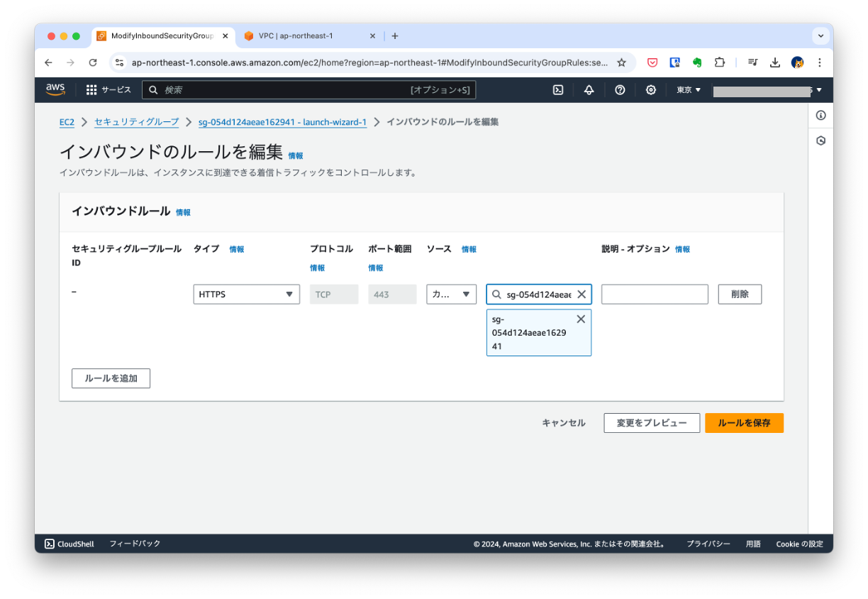Click the 削除 delete rule button
Image resolution: width=868 pixels, height=599 pixels.
point(740,295)
